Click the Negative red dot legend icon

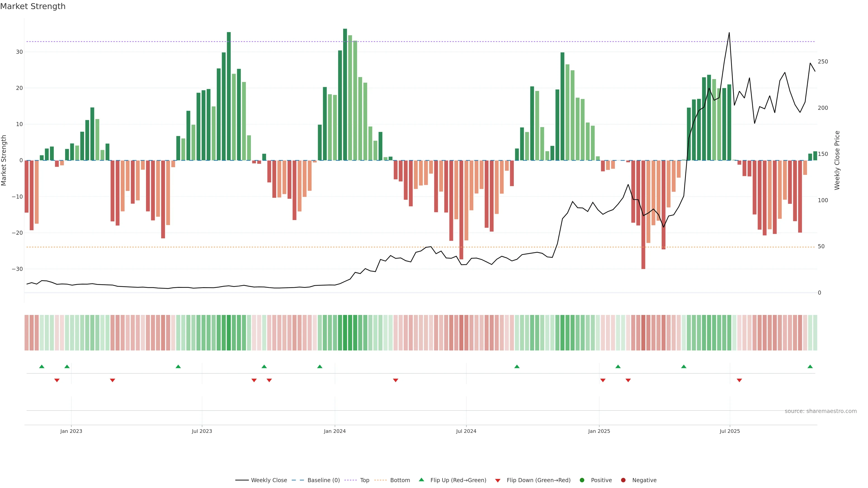pyautogui.click(x=623, y=480)
